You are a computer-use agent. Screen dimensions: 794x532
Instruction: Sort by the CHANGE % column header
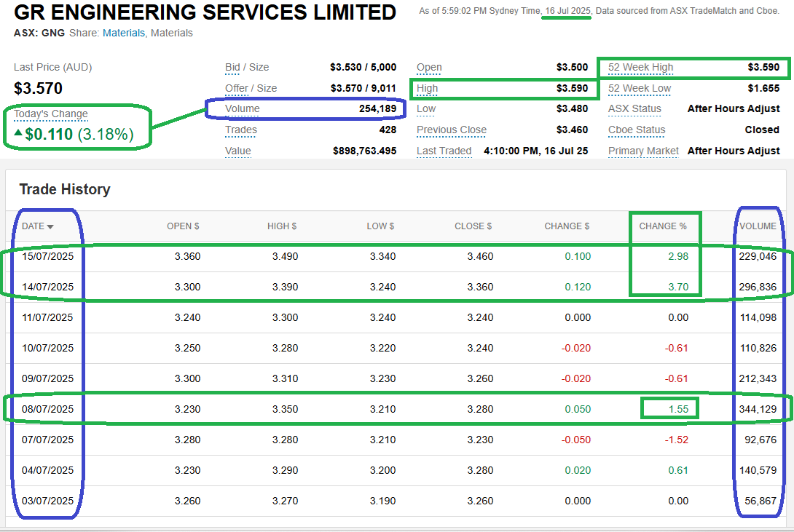pyautogui.click(x=663, y=226)
